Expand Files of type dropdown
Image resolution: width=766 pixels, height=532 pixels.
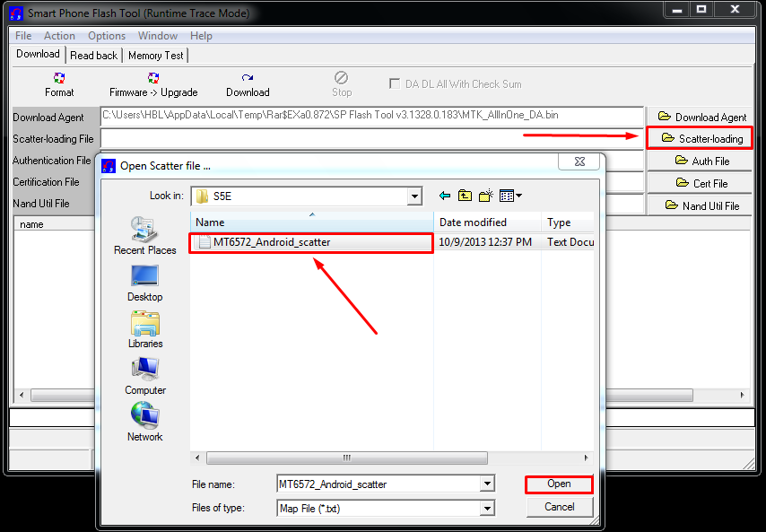487,508
